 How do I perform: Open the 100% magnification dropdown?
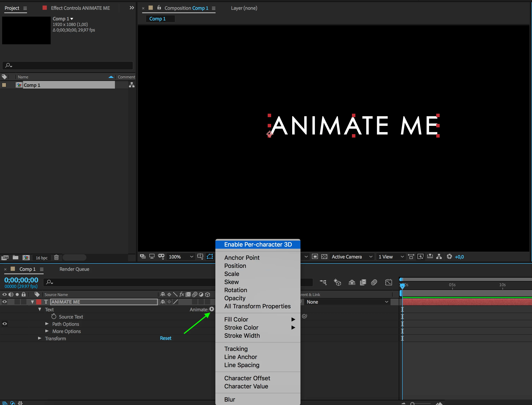181,257
